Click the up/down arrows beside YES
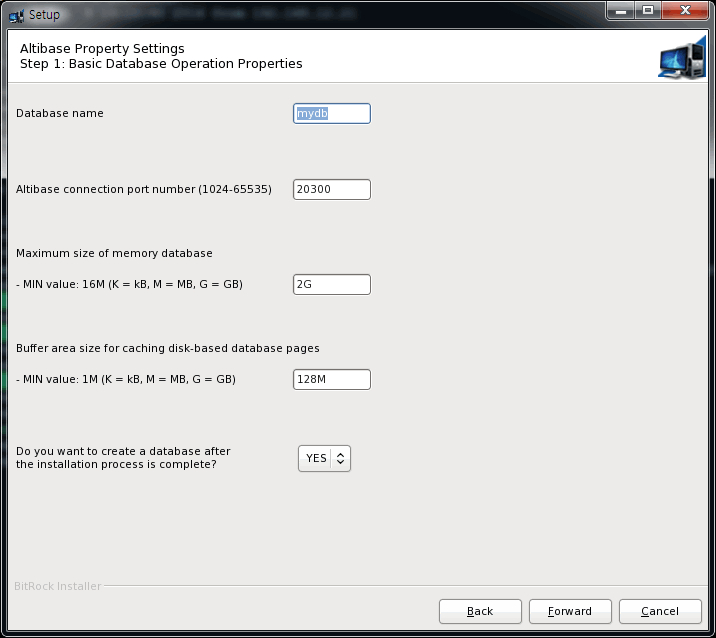The height and width of the screenshot is (638, 716). [x=340, y=458]
